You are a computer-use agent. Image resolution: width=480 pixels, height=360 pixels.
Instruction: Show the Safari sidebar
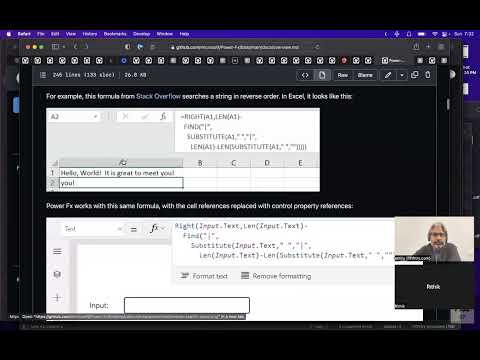pyautogui.click(x=55, y=47)
